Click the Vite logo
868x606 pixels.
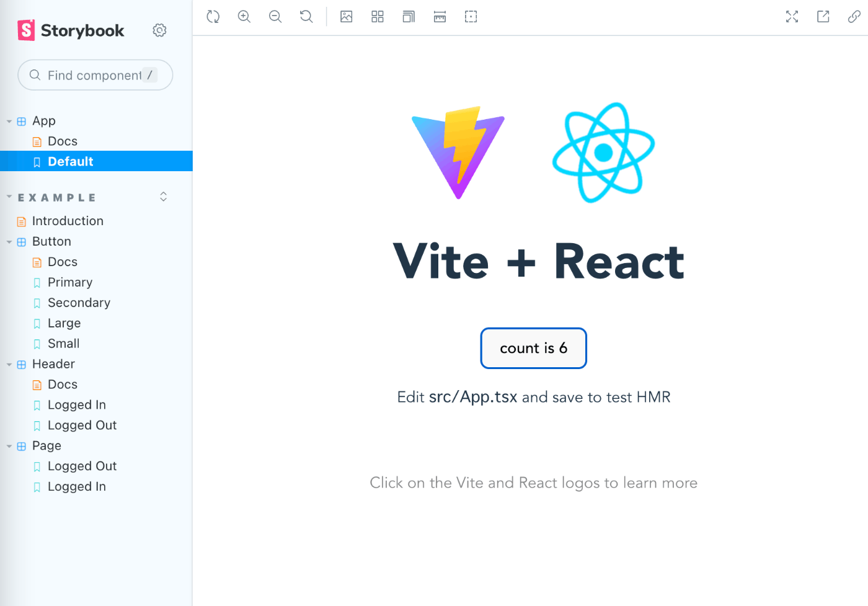(x=458, y=153)
